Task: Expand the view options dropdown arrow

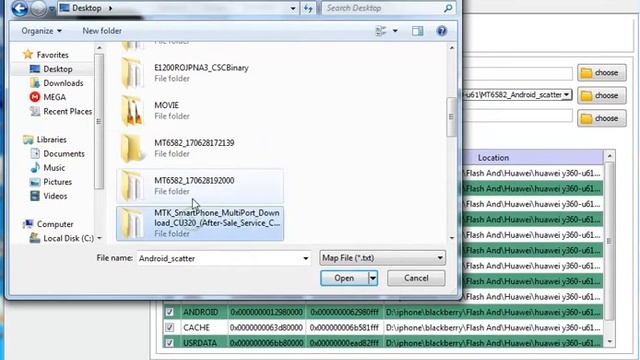Action: pos(395,31)
